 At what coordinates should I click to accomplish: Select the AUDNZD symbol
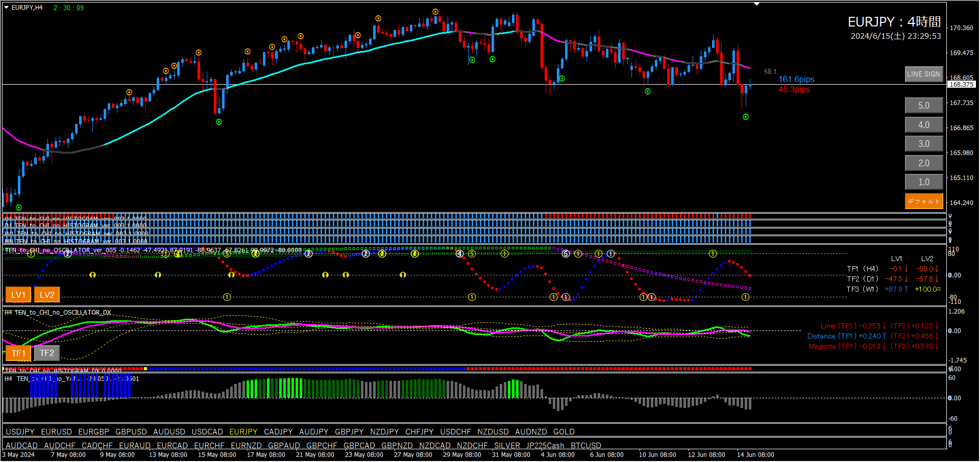(x=531, y=432)
